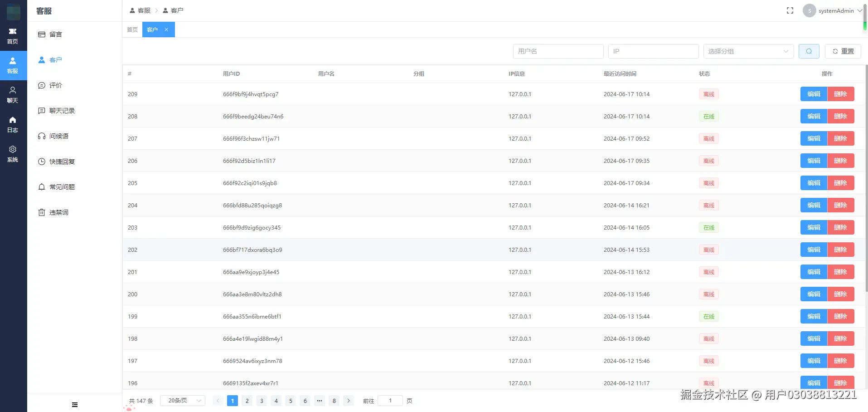The height and width of the screenshot is (412, 868).
Task: Collapse the sidebar with the hamburger icon
Action: tap(75, 405)
